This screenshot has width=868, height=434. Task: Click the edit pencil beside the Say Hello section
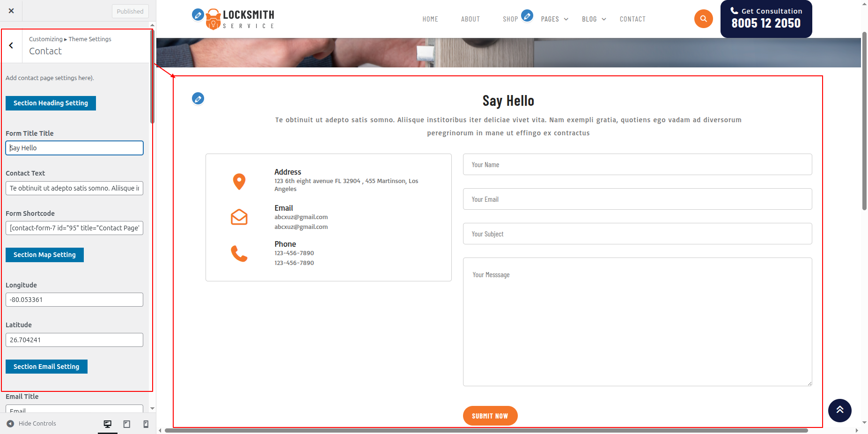(198, 99)
